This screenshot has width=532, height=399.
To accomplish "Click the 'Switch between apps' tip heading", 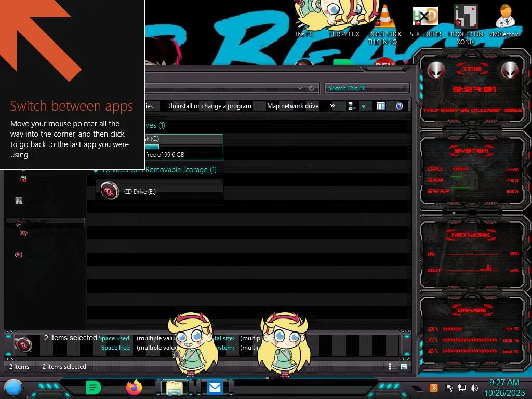I will 71,106.
